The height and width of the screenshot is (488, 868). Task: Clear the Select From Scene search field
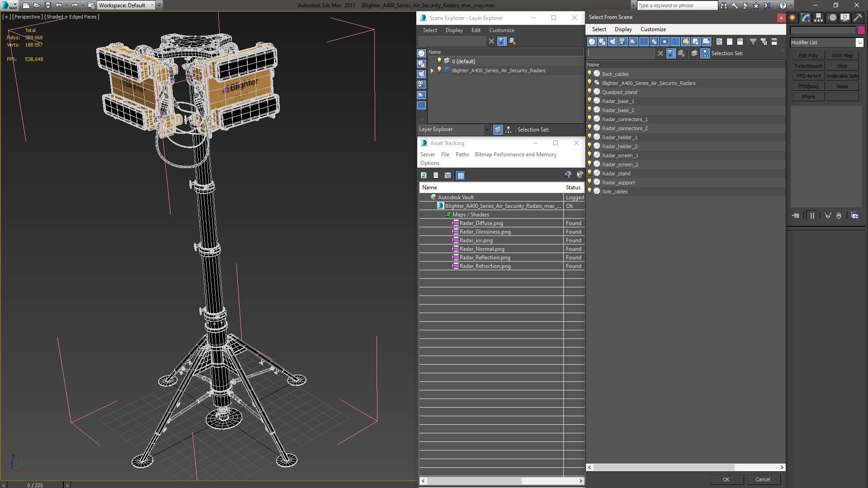tap(660, 53)
